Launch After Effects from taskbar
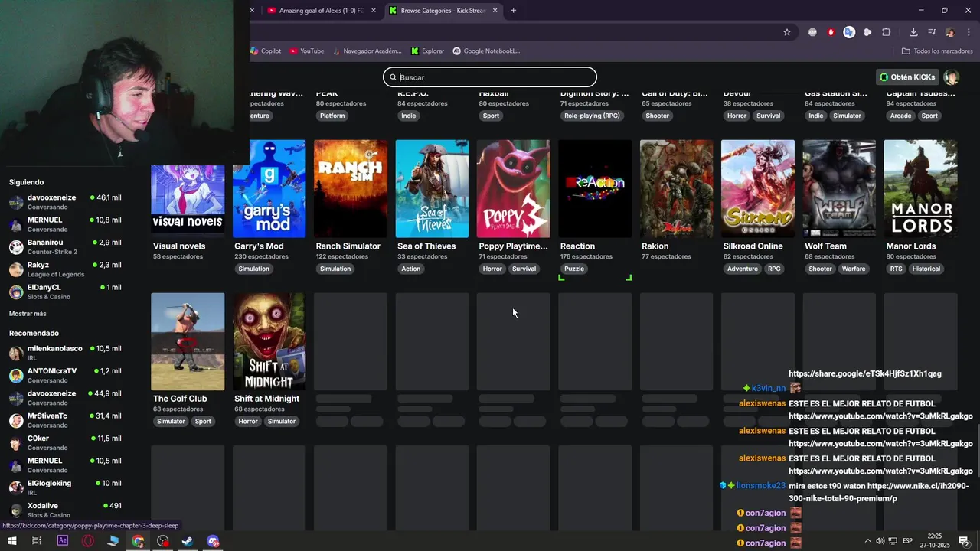 coord(63,541)
